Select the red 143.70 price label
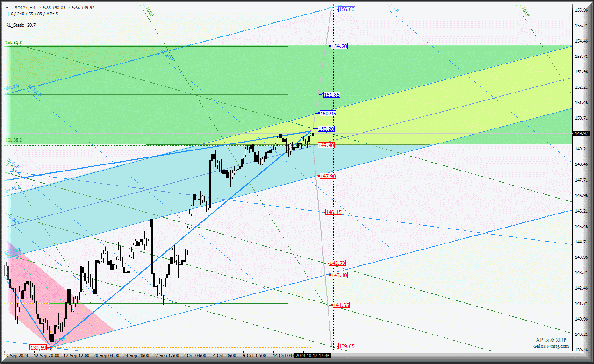The width and height of the screenshot is (594, 364). click(x=337, y=263)
